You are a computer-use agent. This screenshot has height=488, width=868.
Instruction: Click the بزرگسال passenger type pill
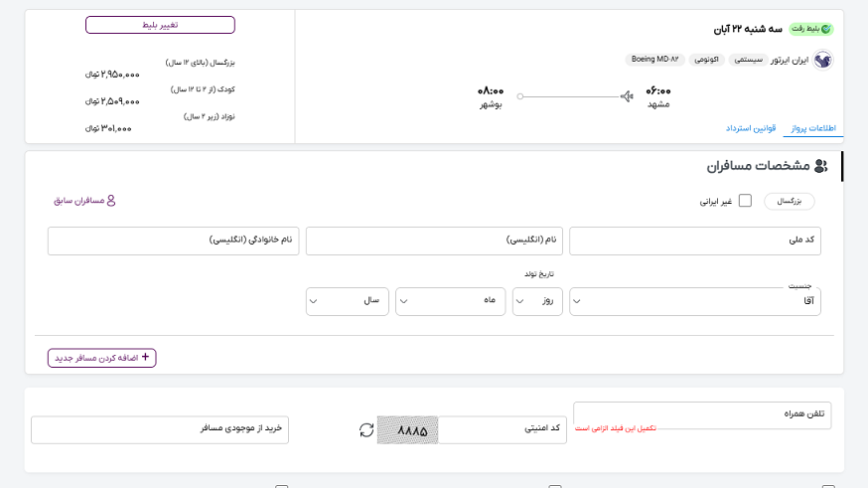789,201
